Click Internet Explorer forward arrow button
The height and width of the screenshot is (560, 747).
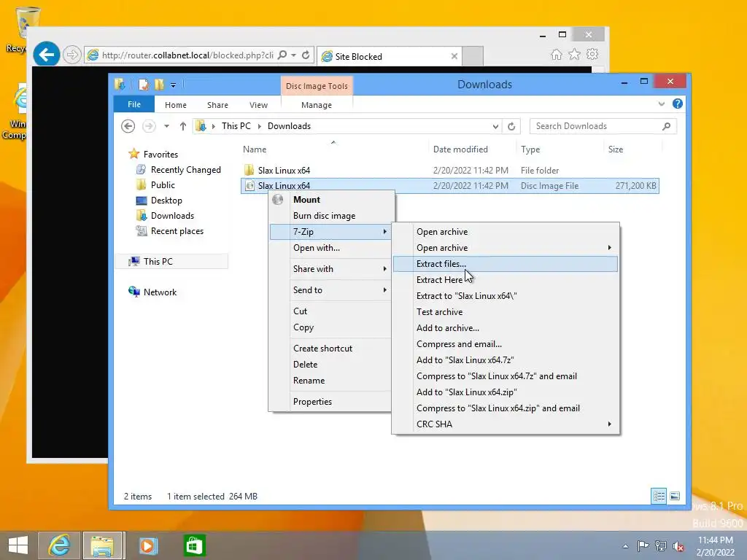pos(72,55)
